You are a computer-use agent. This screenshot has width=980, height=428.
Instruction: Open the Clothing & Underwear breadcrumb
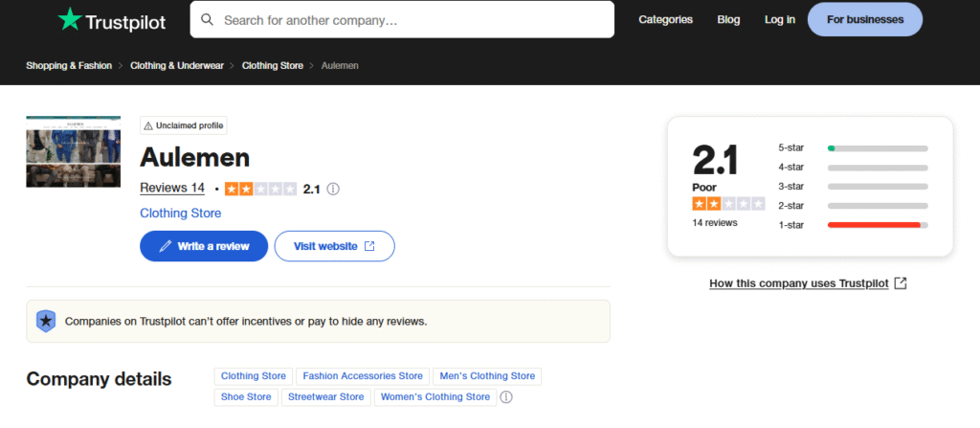178,65
